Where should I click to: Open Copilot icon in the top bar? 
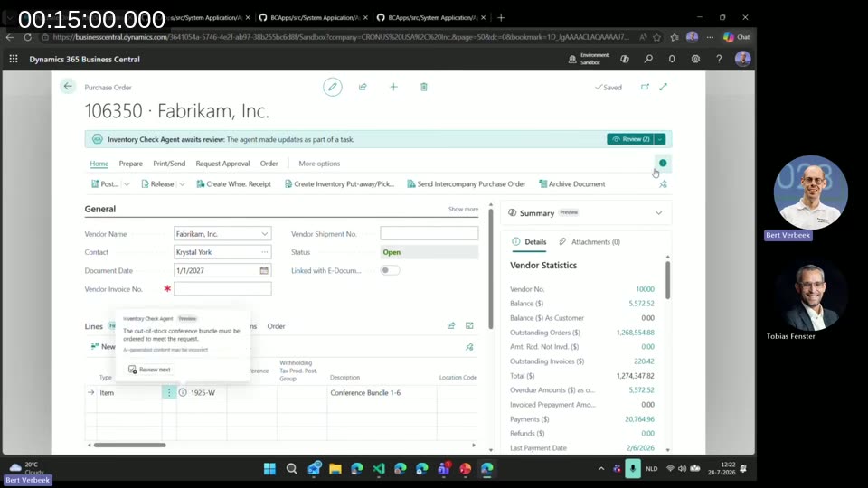click(x=625, y=59)
